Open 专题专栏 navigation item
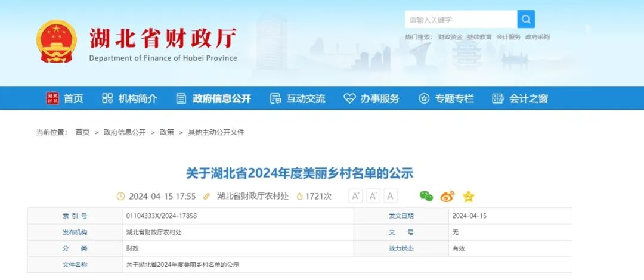This screenshot has width=644, height=280. click(446, 98)
